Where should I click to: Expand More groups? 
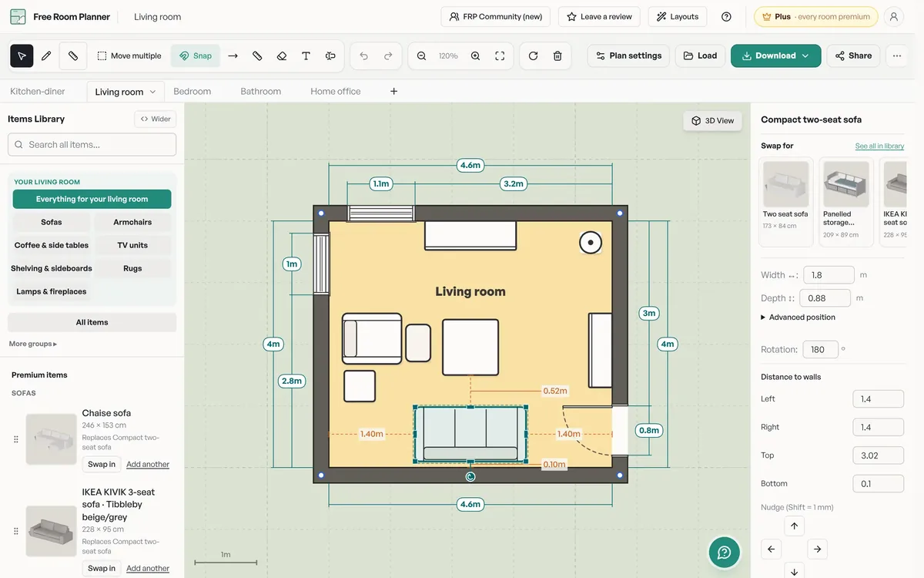coord(33,344)
